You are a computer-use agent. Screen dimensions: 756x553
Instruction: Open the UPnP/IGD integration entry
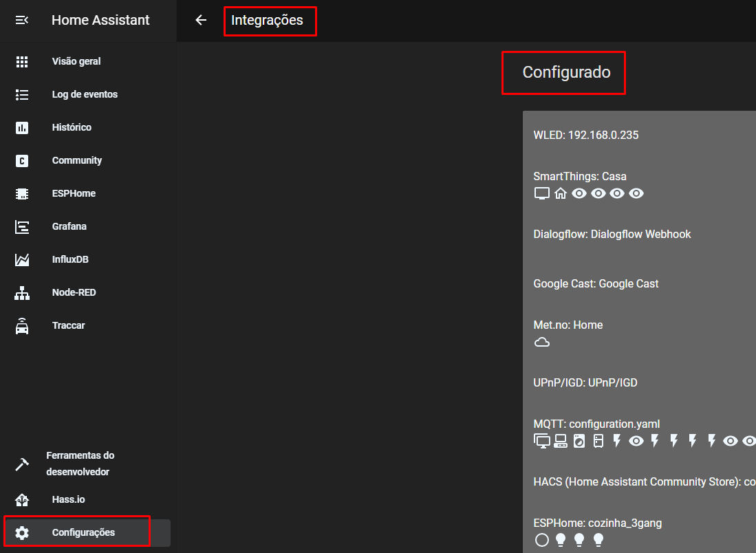585,383
